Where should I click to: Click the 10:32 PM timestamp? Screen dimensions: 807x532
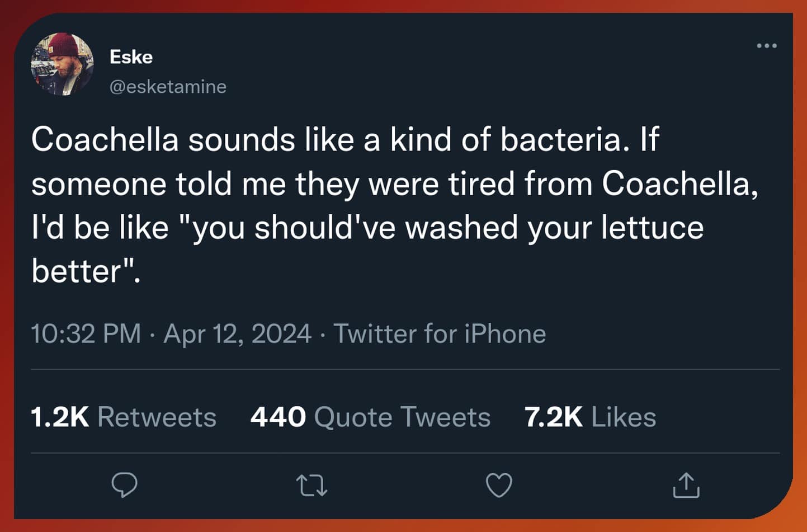pos(86,334)
